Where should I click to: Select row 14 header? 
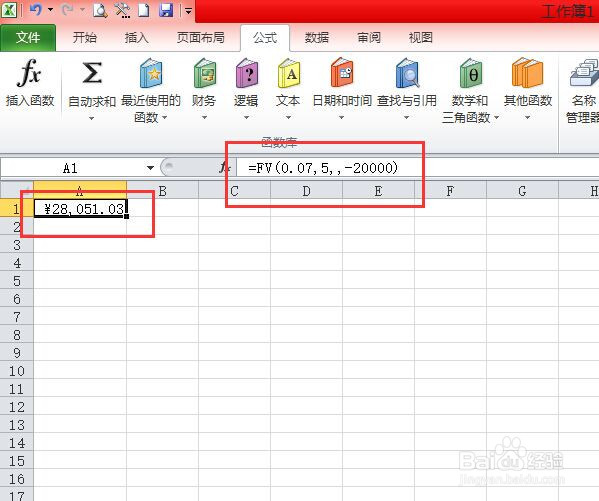tap(16, 443)
